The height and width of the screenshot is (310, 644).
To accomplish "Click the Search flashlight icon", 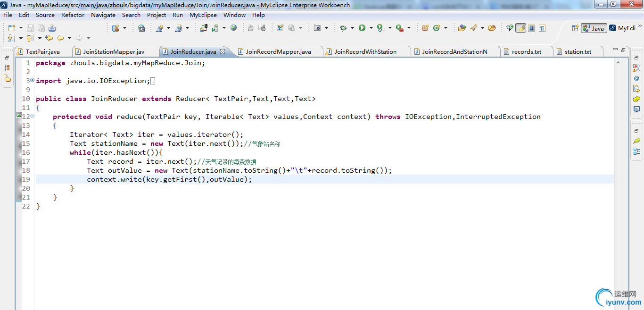I will click(x=473, y=28).
